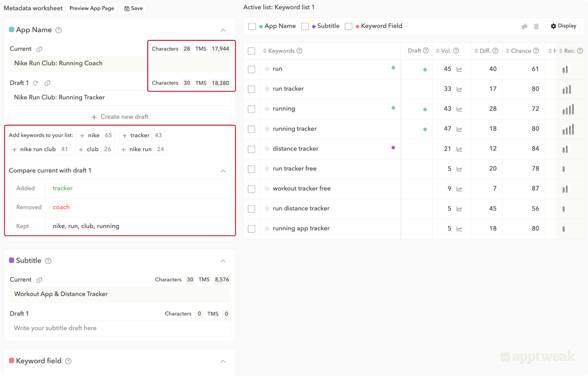Image resolution: width=588 pixels, height=376 pixels.
Task: Toggle the Keyword Field filter checkbox
Action: (x=348, y=26)
